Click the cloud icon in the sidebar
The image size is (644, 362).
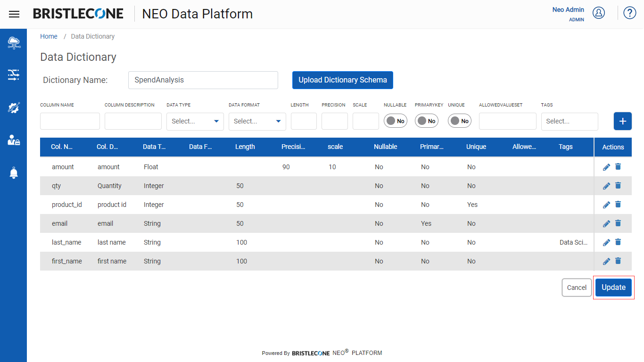pyautogui.click(x=14, y=43)
